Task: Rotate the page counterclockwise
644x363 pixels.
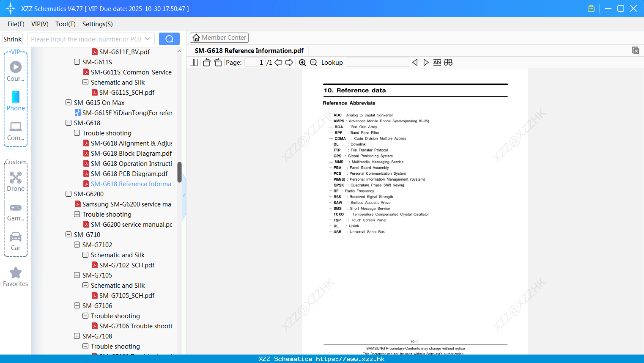Action: pos(206,62)
